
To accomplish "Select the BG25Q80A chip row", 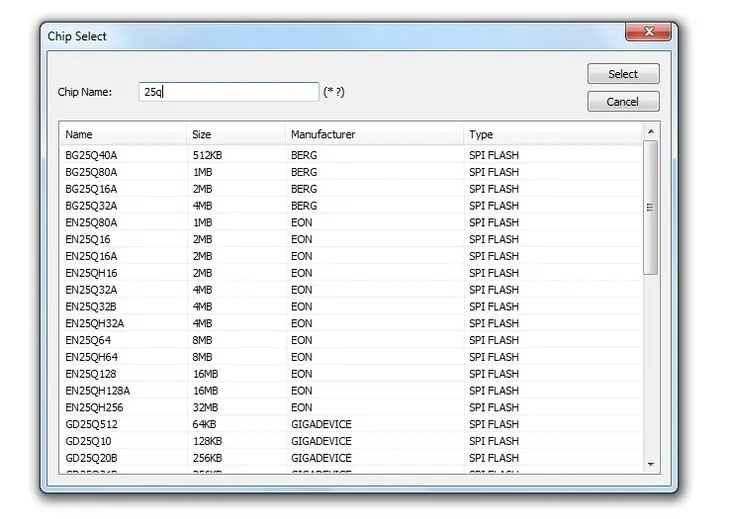I will pos(351,172).
